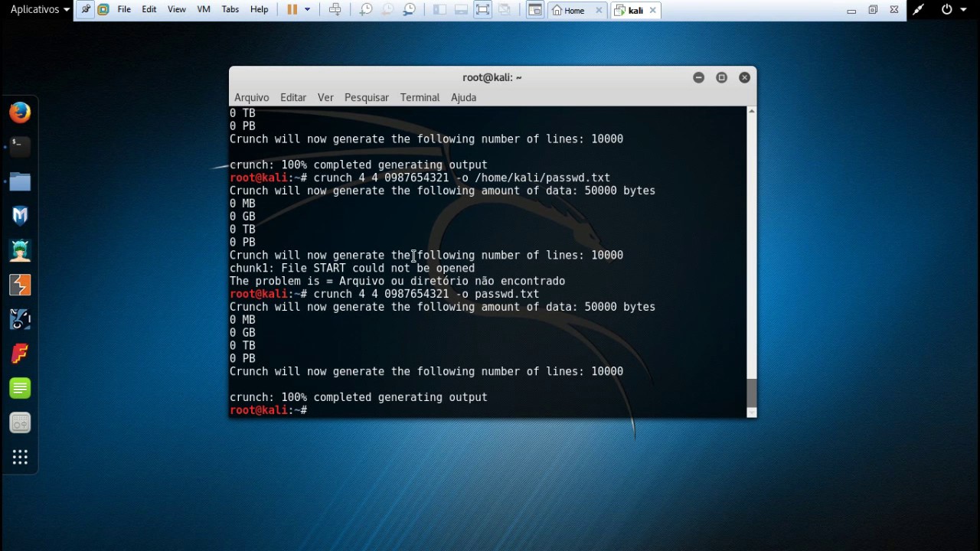This screenshot has height=551, width=980.
Task: Close the Home tab
Action: (599, 10)
